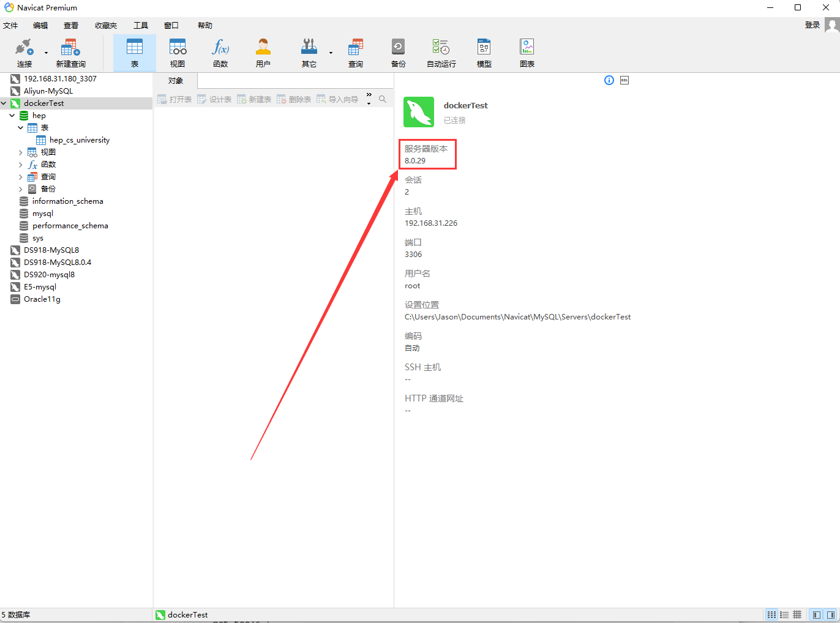840x623 pixels.
Task: Select the dockerTest connection in tree
Action: pyautogui.click(x=44, y=103)
